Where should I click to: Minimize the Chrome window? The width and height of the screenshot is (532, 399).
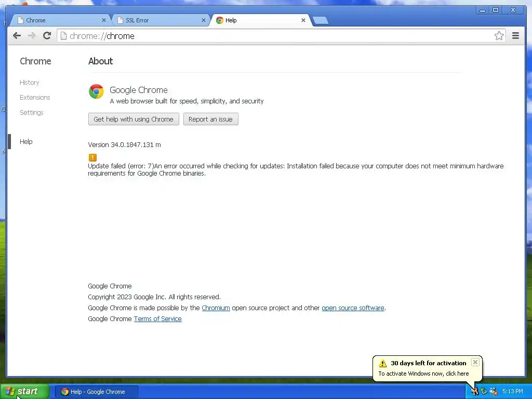point(483,10)
